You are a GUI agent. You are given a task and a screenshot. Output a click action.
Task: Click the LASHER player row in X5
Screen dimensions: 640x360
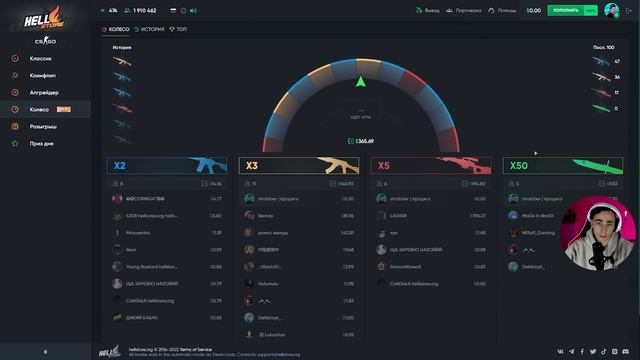(431, 216)
